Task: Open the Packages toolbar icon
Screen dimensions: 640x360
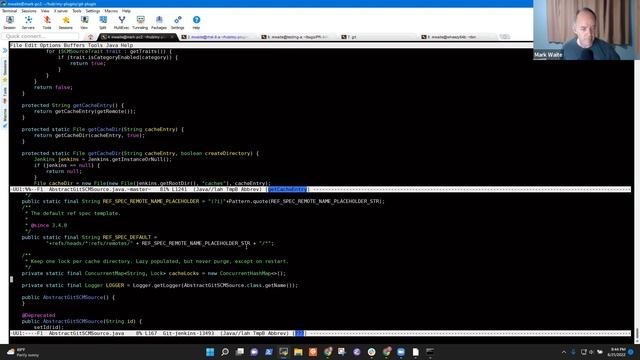Action: (159, 22)
